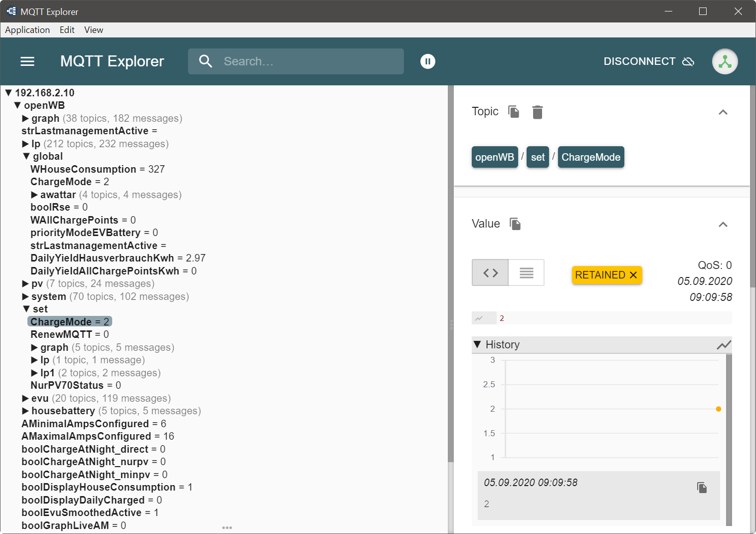Pause incoming message updates
The image size is (756, 534).
click(427, 61)
